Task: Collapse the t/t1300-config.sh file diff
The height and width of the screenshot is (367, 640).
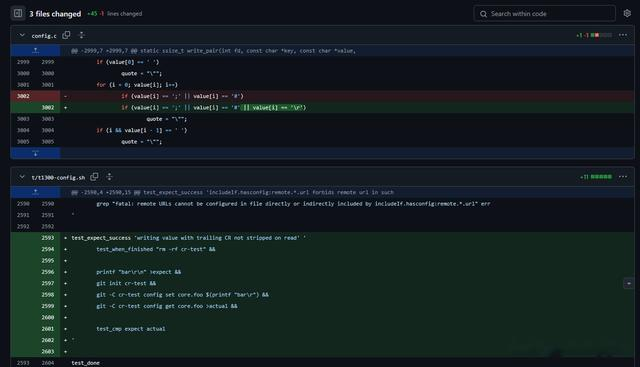Action: (22, 177)
